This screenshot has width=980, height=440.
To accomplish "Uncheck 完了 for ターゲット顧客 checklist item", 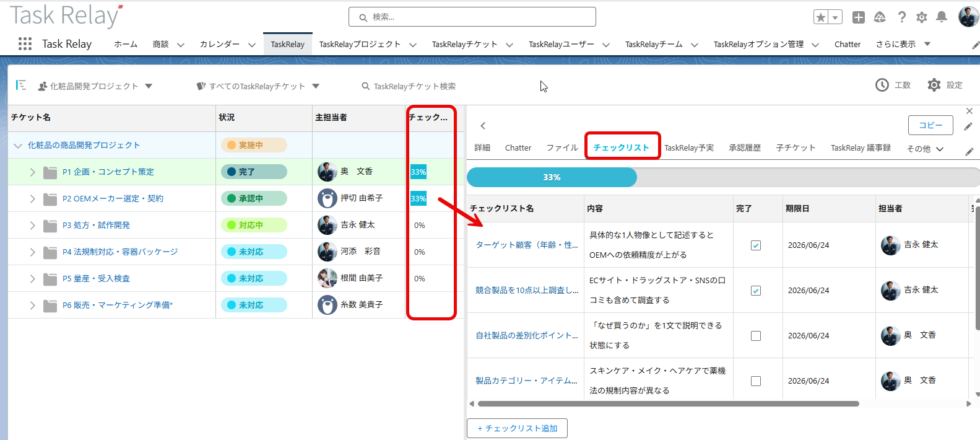I will pyautogui.click(x=756, y=245).
